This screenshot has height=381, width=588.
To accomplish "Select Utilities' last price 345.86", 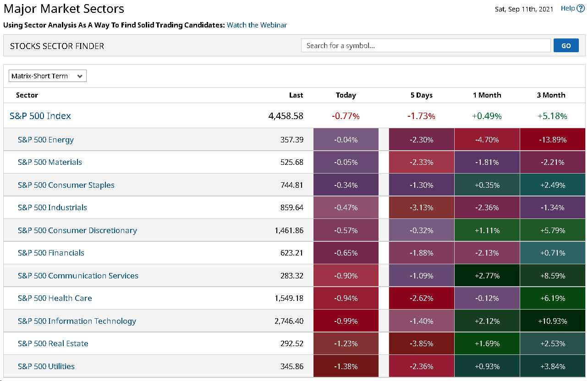I will pyautogui.click(x=292, y=366).
